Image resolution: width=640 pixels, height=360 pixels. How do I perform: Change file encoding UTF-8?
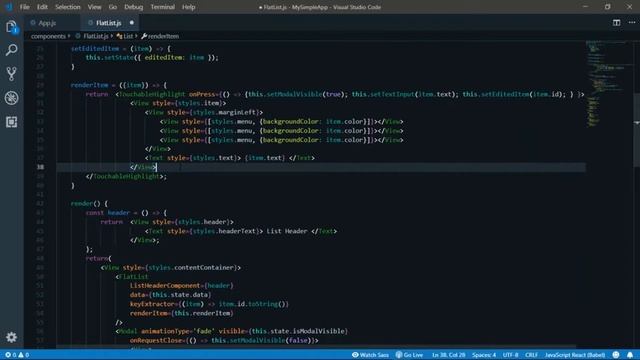click(511, 355)
